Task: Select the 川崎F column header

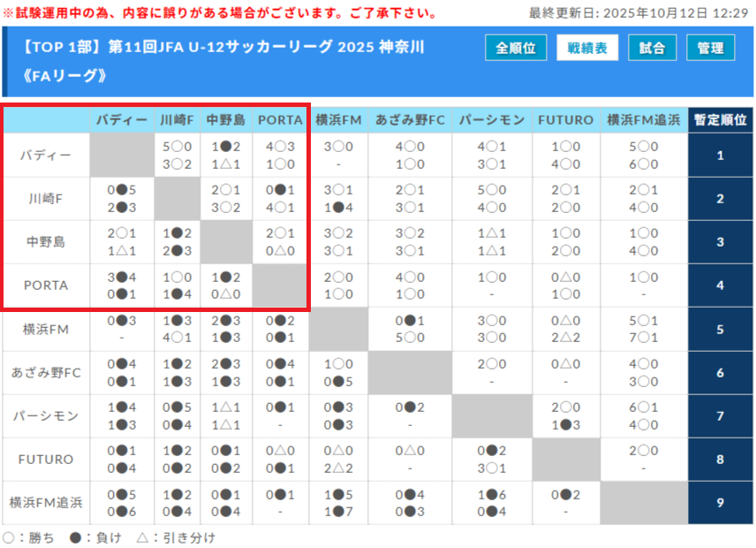Action: pos(178,120)
